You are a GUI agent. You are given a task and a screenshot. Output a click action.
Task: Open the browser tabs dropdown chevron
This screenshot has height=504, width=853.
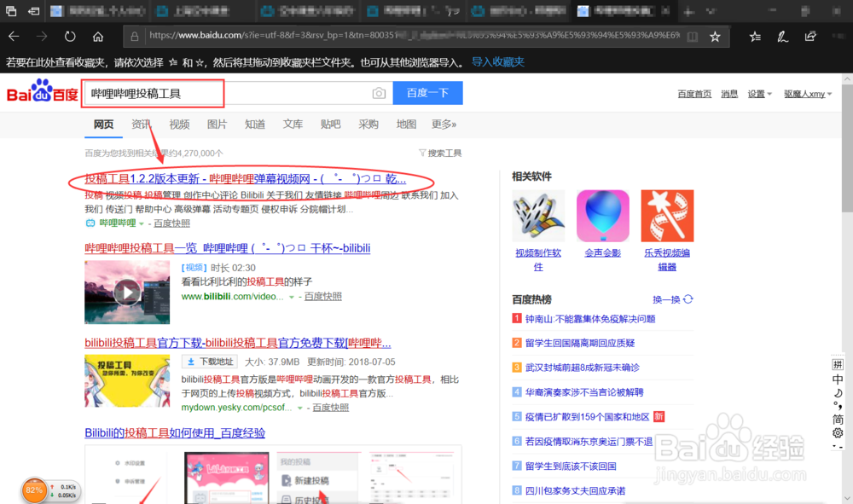pyautogui.click(x=711, y=11)
